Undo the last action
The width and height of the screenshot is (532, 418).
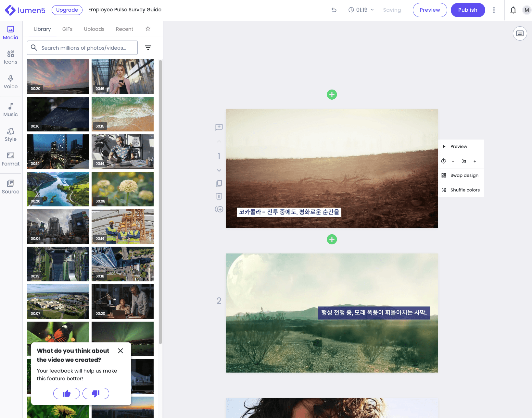point(334,10)
